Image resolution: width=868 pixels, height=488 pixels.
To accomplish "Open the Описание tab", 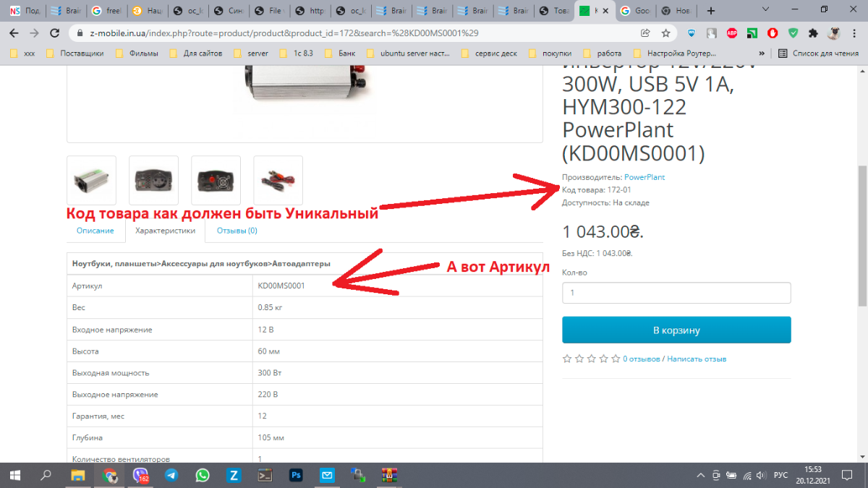I will [95, 231].
